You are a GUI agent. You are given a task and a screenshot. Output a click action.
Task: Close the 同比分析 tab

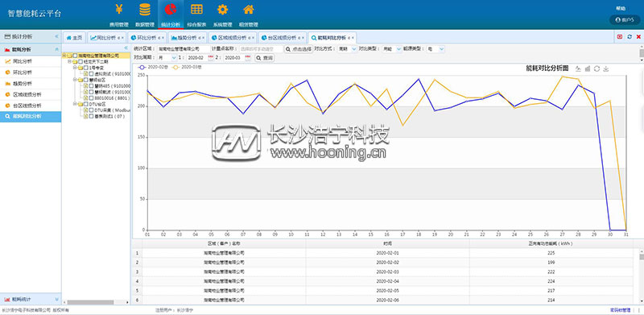[122, 38]
